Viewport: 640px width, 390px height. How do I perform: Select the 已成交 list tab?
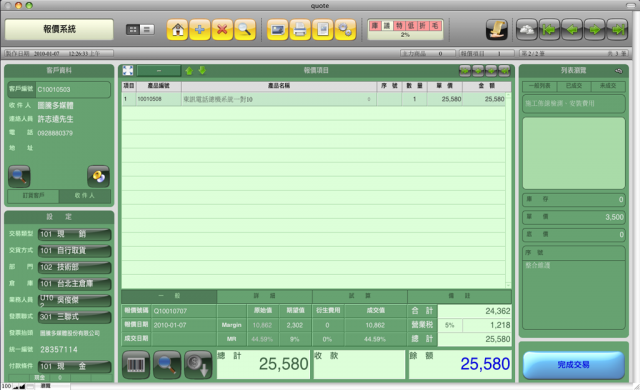(574, 86)
